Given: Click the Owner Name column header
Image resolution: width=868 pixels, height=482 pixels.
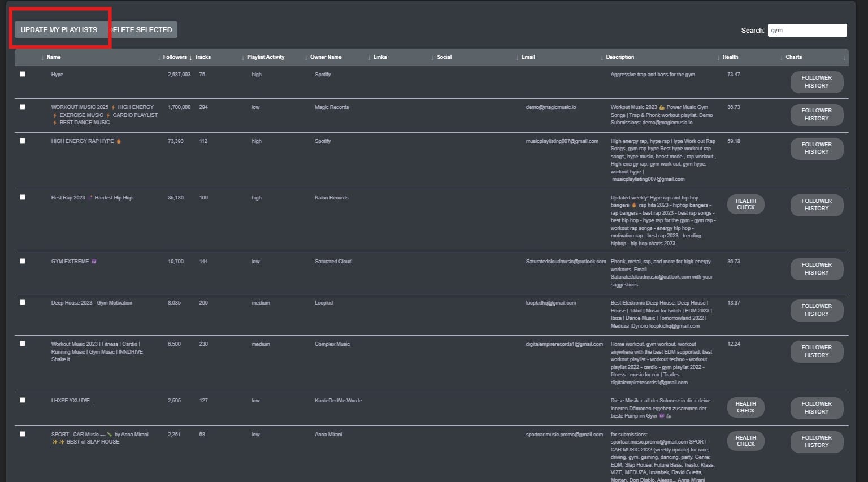Looking at the screenshot, I should [326, 57].
